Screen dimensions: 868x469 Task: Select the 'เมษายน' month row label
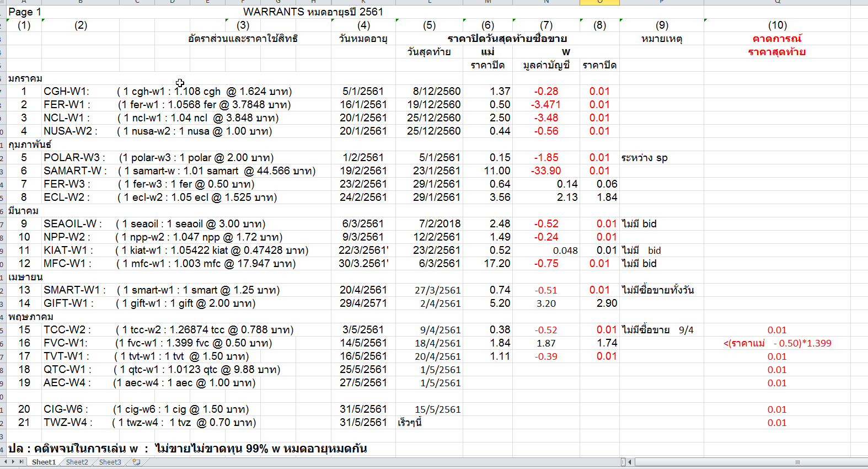25,276
